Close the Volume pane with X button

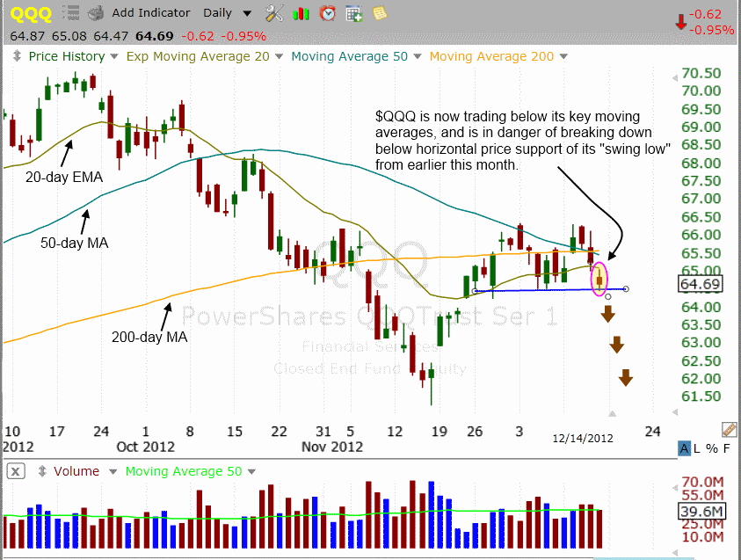point(16,471)
